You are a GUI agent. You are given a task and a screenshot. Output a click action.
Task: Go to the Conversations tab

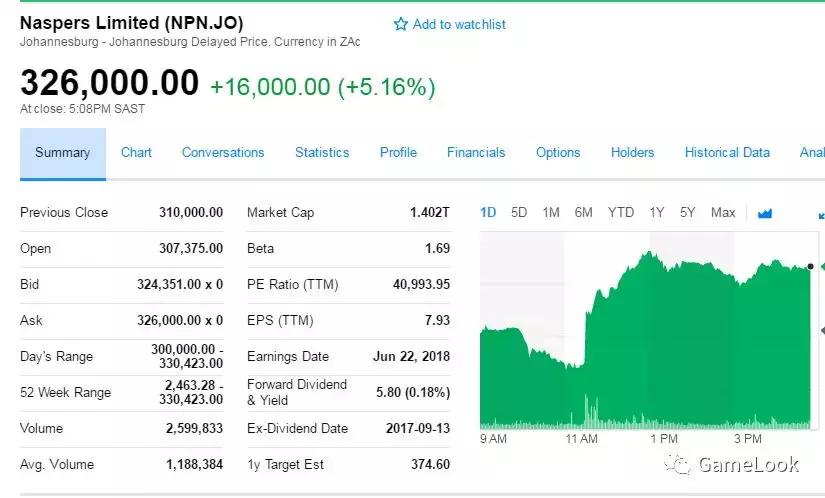coord(223,153)
